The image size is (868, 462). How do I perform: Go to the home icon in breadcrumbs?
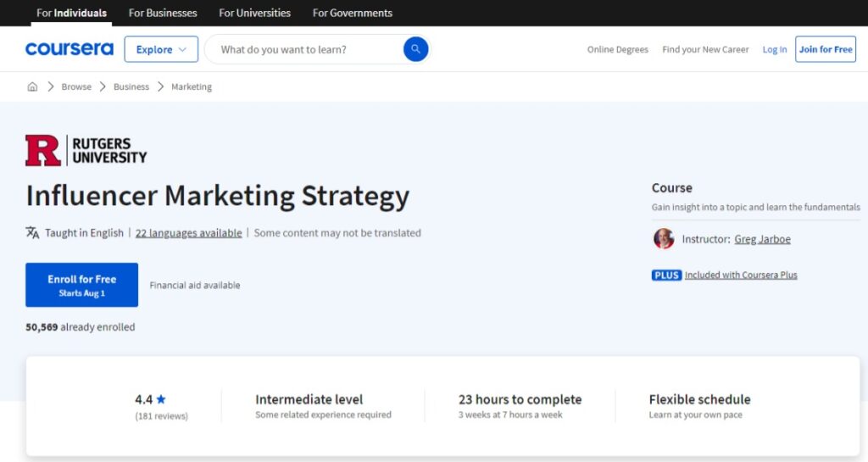point(33,86)
